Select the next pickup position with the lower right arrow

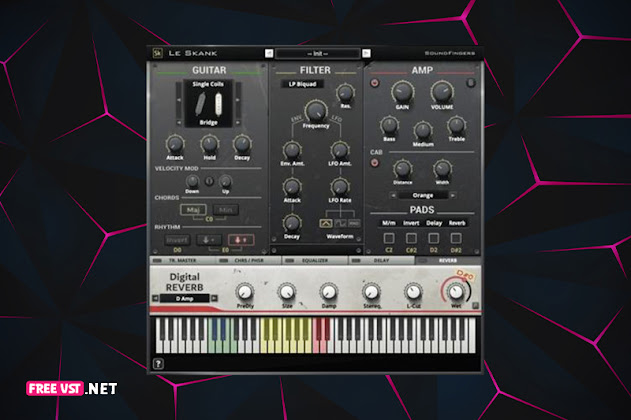[237, 122]
